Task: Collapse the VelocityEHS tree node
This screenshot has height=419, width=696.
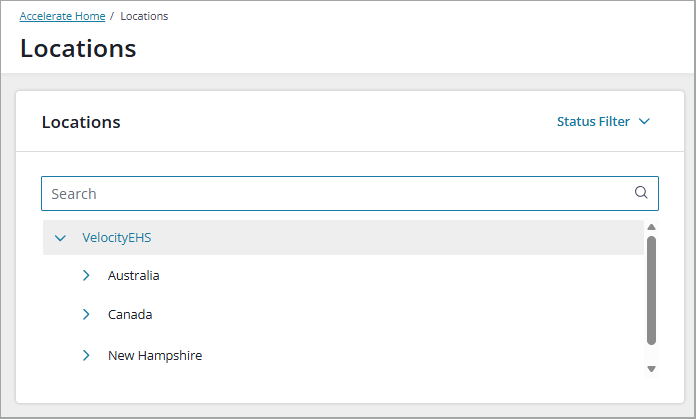Action: (60, 238)
